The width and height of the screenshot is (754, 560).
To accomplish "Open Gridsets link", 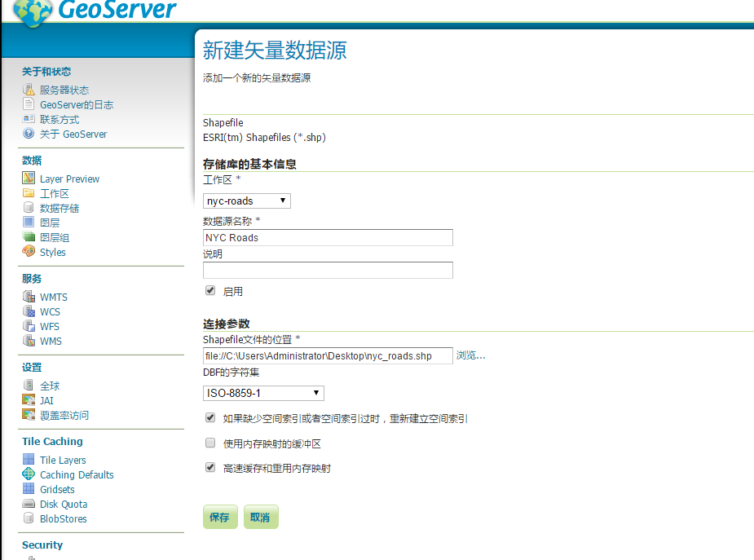I will (57, 489).
